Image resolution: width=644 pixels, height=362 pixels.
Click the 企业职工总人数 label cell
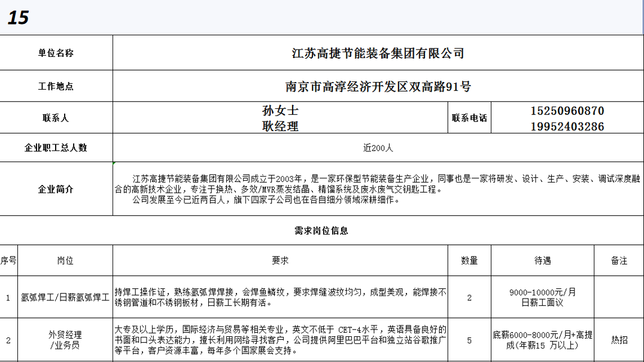click(x=56, y=147)
